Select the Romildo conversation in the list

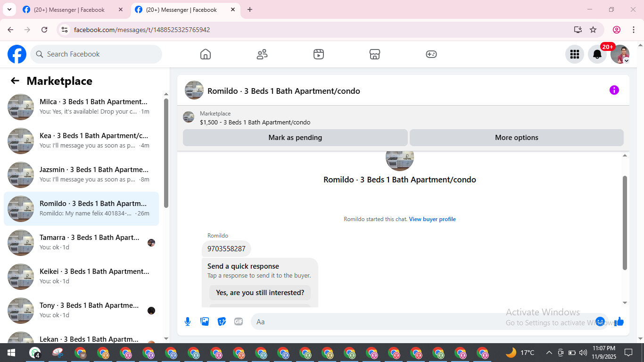click(x=81, y=209)
